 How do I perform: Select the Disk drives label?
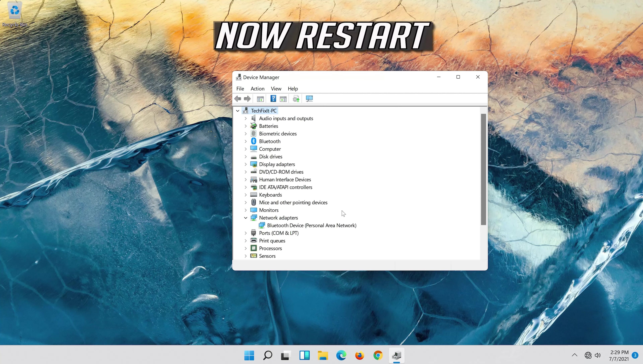[270, 157]
